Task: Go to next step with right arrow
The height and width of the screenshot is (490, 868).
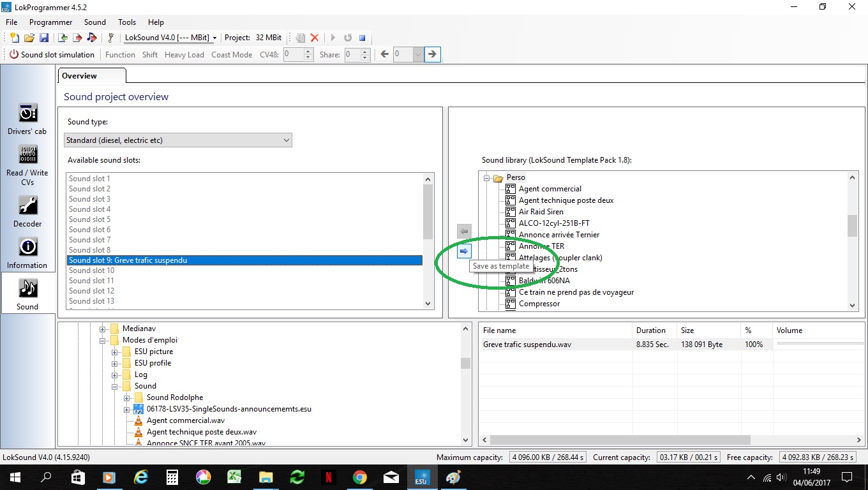Action: point(432,54)
